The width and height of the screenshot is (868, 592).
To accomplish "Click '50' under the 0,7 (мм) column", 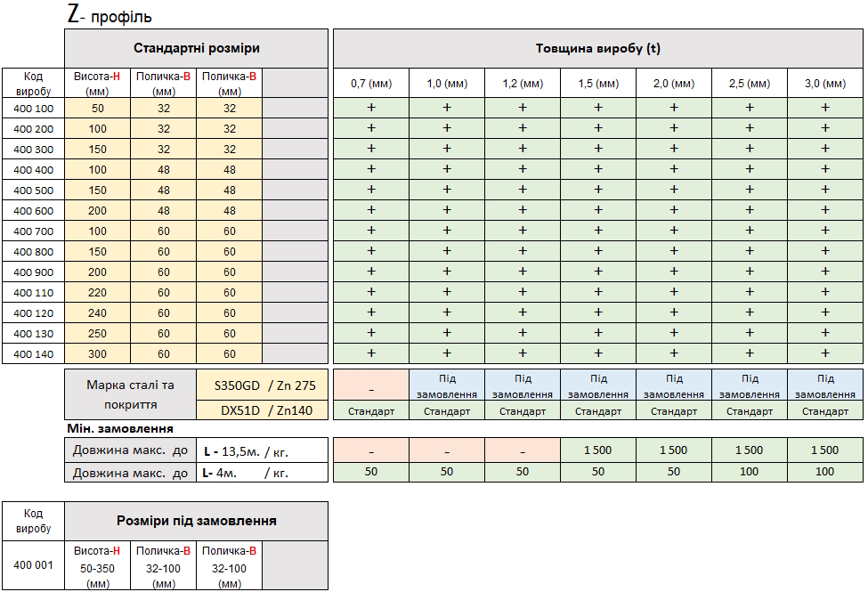I will coord(371,472).
